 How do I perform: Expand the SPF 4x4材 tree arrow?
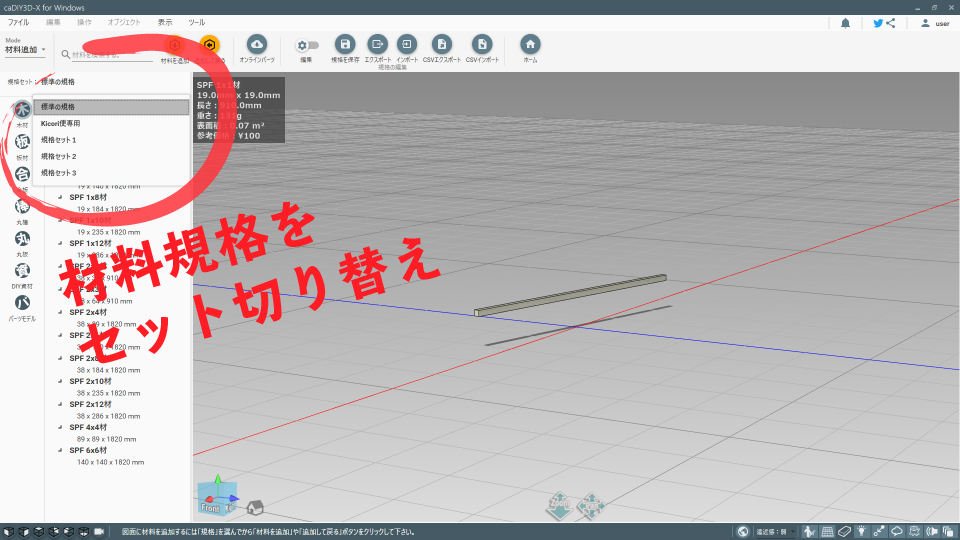point(60,427)
